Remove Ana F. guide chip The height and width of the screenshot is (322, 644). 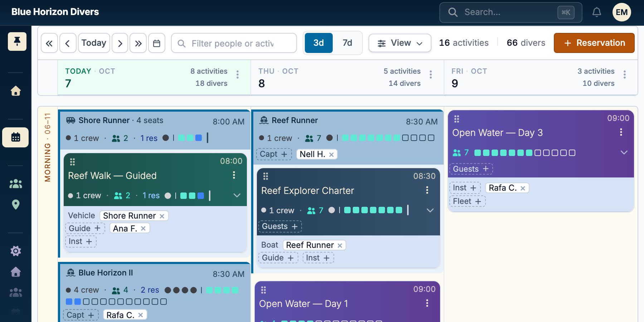click(143, 228)
